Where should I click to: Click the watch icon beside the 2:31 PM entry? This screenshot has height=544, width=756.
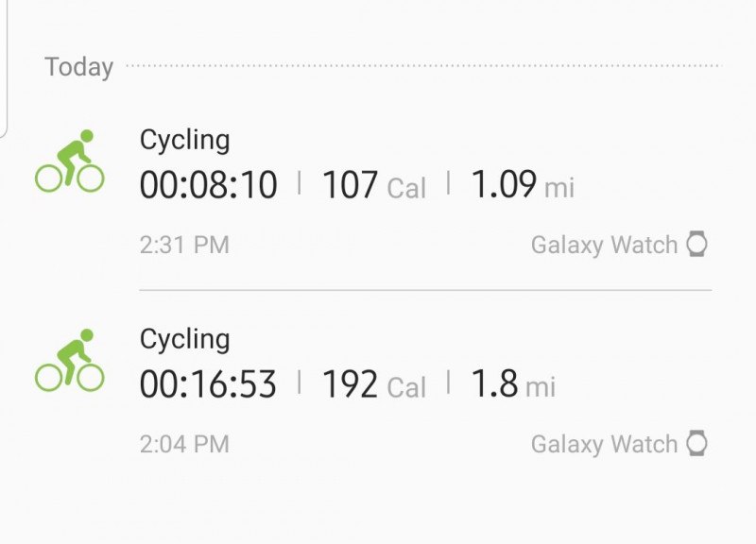coord(696,245)
